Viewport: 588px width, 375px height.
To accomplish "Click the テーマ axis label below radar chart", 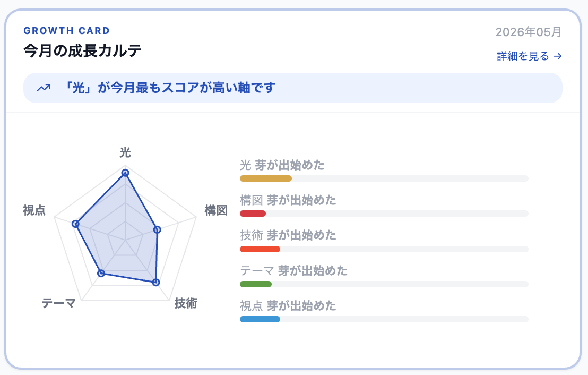I will [x=58, y=303].
